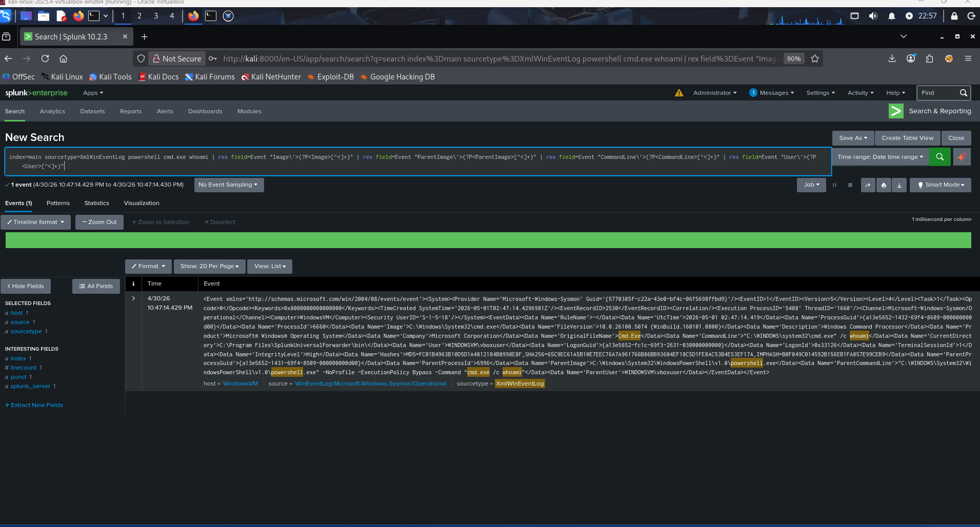This screenshot has width=980, height=527.
Task: Open the Activity dropdown
Action: tap(860, 93)
